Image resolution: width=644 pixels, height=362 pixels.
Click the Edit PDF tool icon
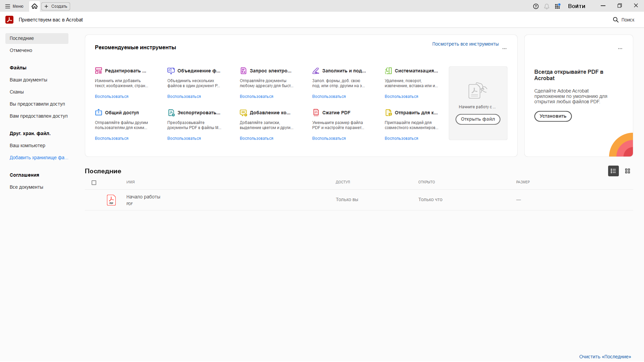pyautogui.click(x=98, y=71)
